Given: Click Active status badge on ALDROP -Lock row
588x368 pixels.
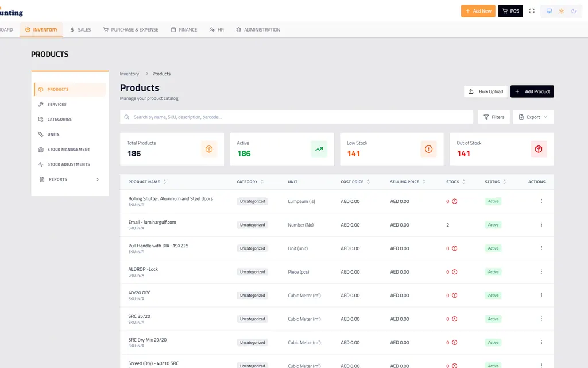Looking at the screenshot, I should tap(493, 272).
